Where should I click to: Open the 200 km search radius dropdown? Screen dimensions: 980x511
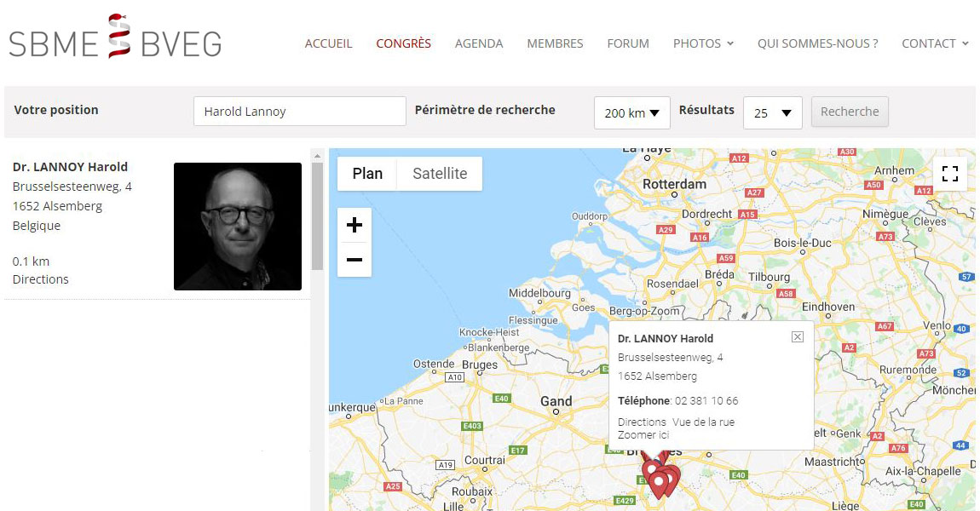(631, 113)
